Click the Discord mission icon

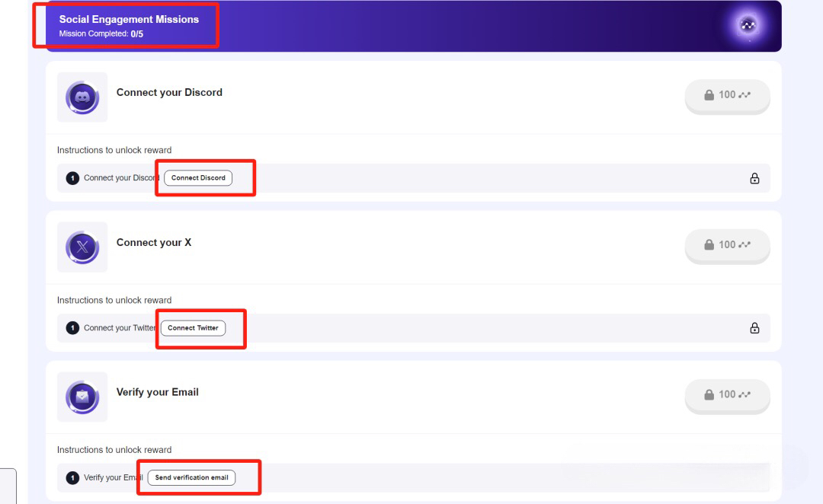tap(82, 97)
